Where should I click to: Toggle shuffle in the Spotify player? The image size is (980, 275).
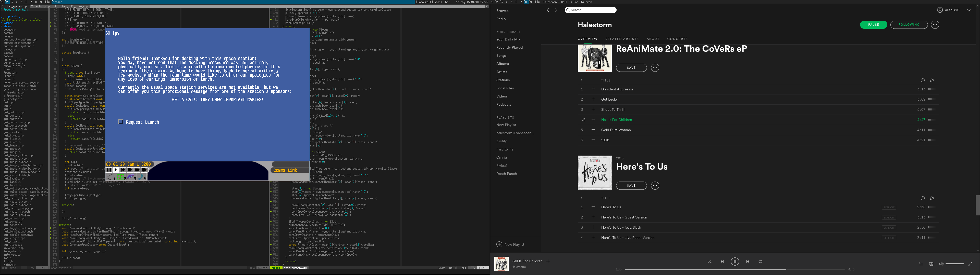[x=709, y=262]
